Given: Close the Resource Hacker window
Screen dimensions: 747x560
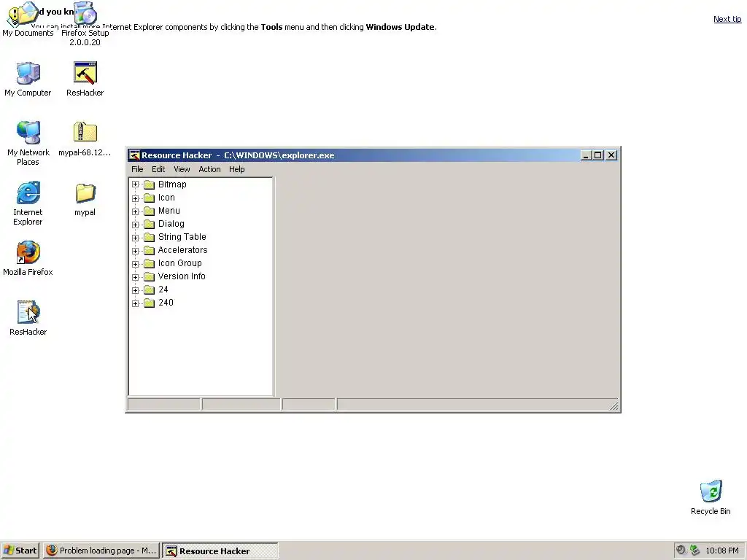Looking at the screenshot, I should [x=612, y=155].
